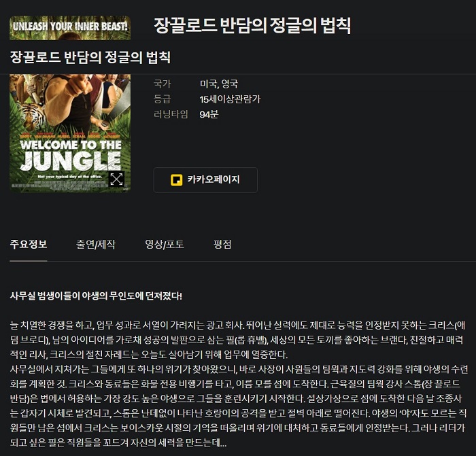
Task: Click the 국가 info label
Action: (x=163, y=84)
